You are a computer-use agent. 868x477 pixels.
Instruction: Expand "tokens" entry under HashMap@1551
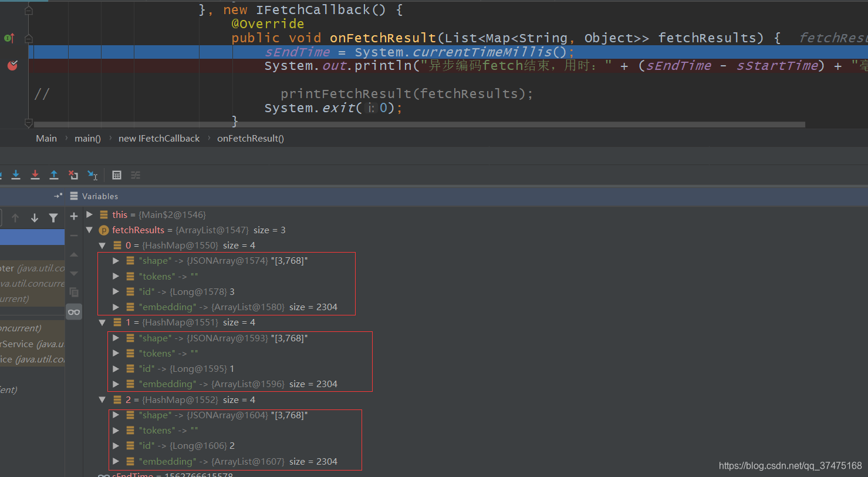tap(116, 353)
